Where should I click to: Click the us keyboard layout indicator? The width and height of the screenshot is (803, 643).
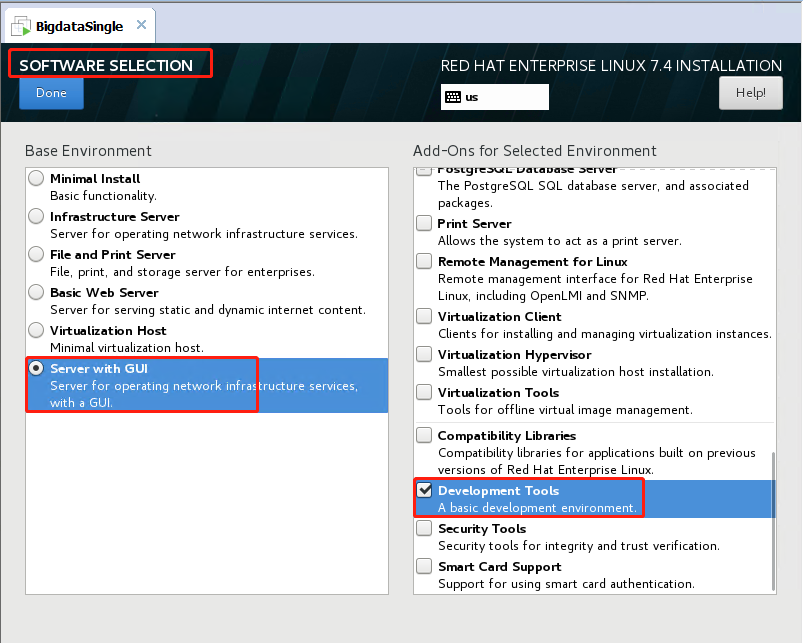pos(495,97)
